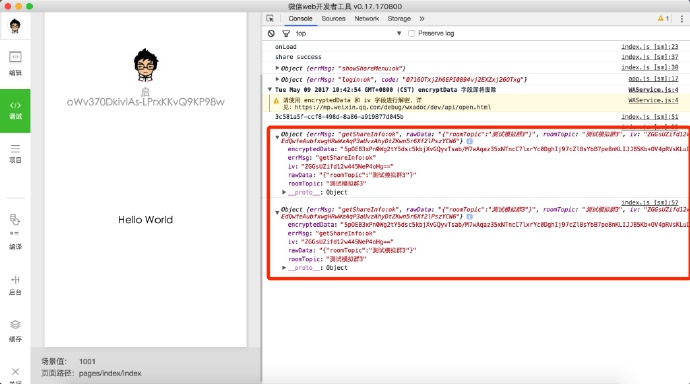Screen dimensions: 690x384
Task: Clear the console with the ban icon
Action: tap(271, 33)
